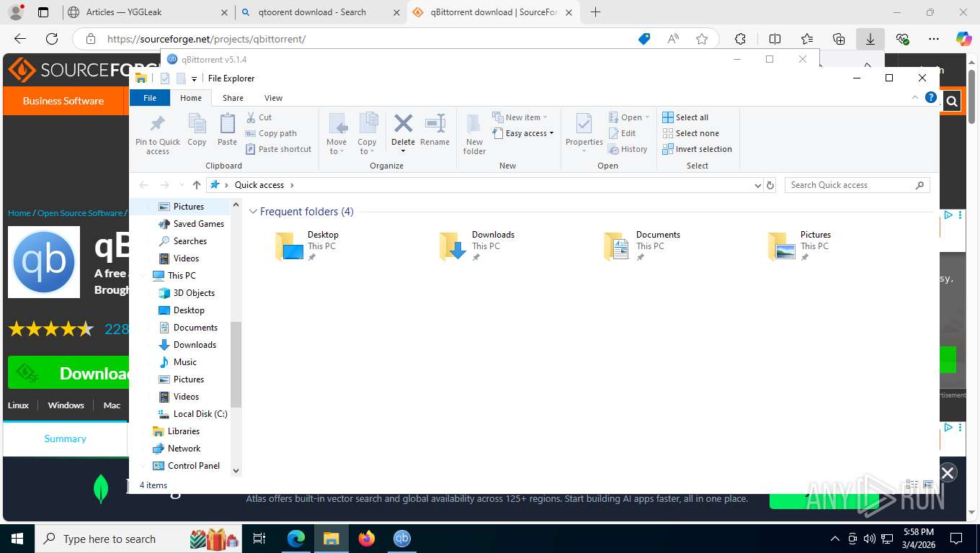980x553 pixels.
Task: Select Network in navigation tree
Action: pos(177,449)
